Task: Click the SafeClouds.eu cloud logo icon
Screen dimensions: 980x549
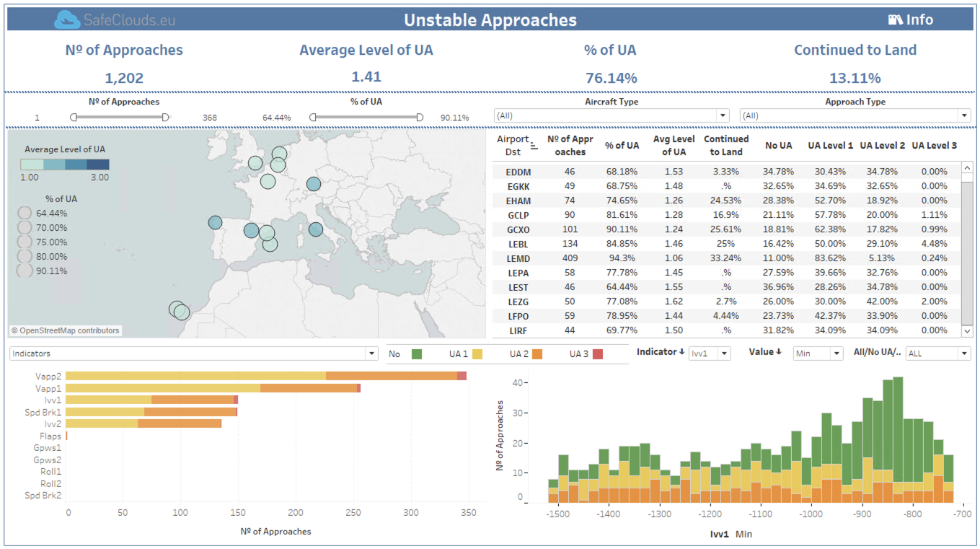Action: tap(67, 19)
